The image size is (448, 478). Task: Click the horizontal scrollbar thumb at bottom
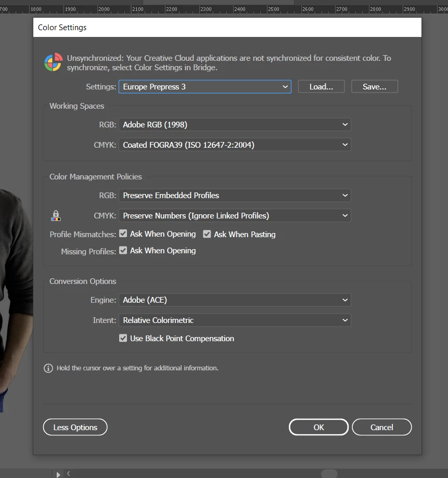(x=329, y=474)
